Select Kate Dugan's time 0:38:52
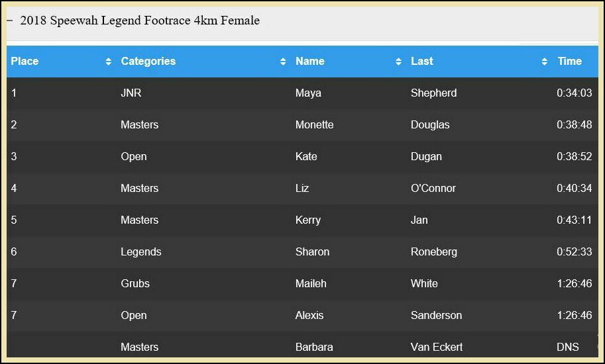605x364 pixels. tap(574, 156)
